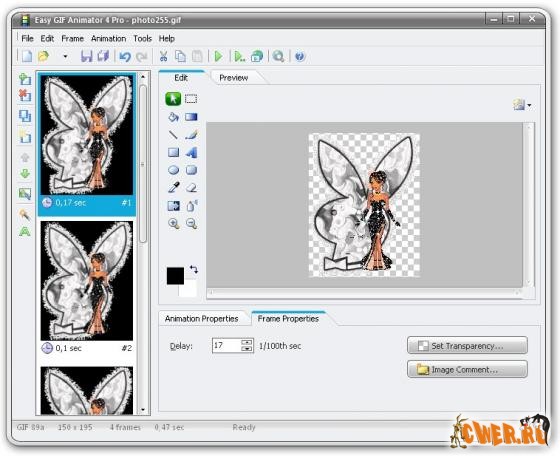Screen dimensions: 560x456
Task: Select the rectangle shape tool
Action: coord(173,152)
